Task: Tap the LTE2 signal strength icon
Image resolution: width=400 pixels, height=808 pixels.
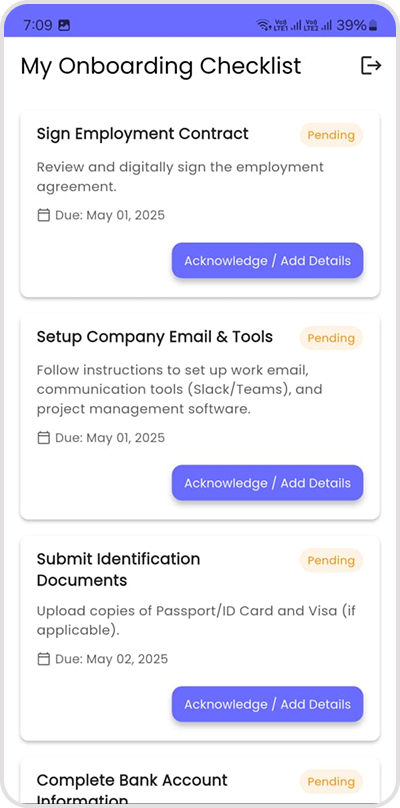Action: point(319,25)
